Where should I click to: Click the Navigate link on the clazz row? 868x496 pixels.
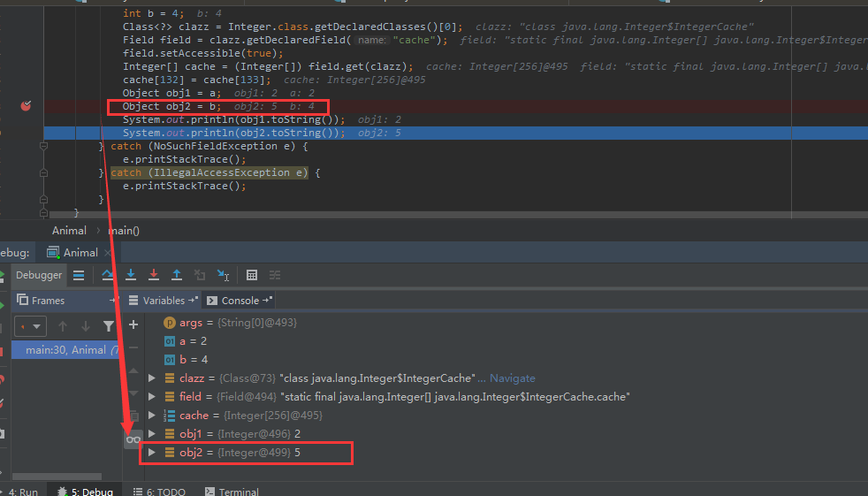tap(512, 378)
